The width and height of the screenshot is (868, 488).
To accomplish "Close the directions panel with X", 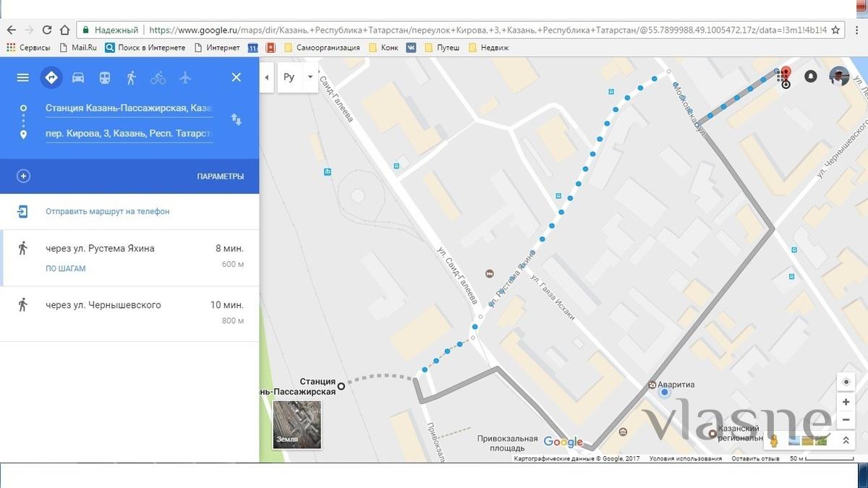I will pos(237,77).
